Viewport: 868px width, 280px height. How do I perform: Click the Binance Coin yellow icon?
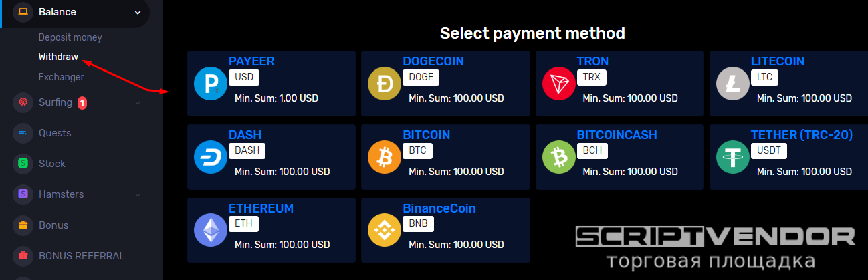[x=385, y=231]
